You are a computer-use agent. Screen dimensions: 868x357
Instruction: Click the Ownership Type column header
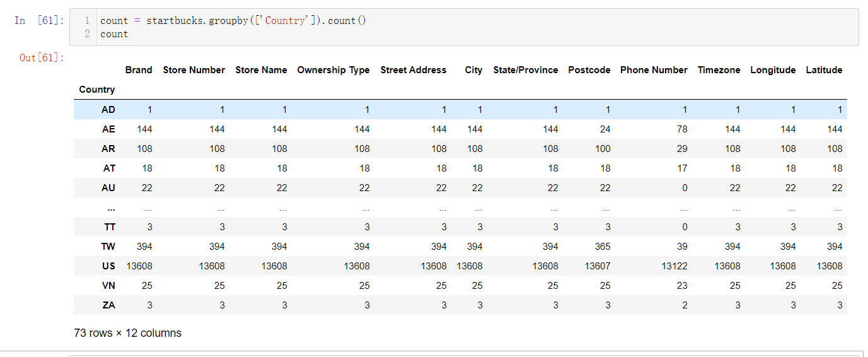point(333,70)
